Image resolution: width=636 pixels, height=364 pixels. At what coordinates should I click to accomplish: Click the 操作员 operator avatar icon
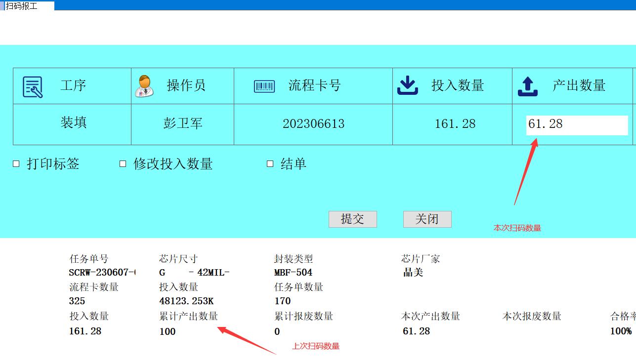[x=144, y=86]
